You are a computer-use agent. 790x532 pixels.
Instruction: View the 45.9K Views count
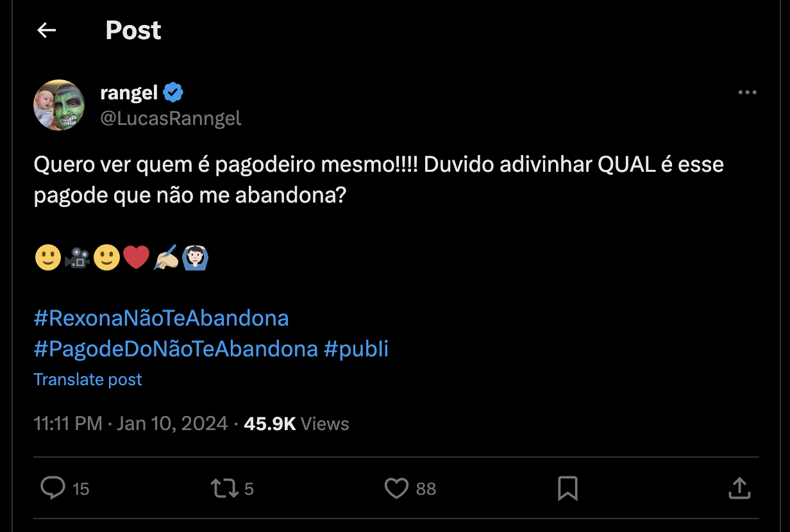(296, 424)
